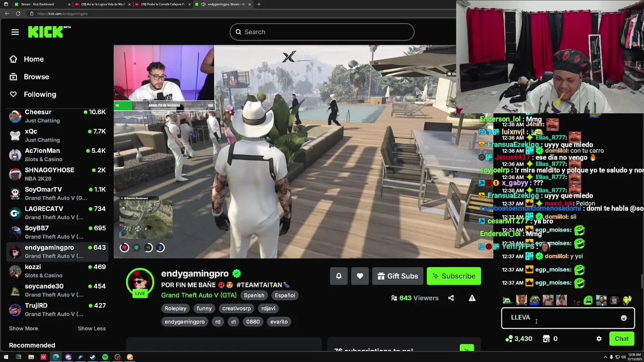
Task: Send message with Chat button
Action: pyautogui.click(x=621, y=339)
